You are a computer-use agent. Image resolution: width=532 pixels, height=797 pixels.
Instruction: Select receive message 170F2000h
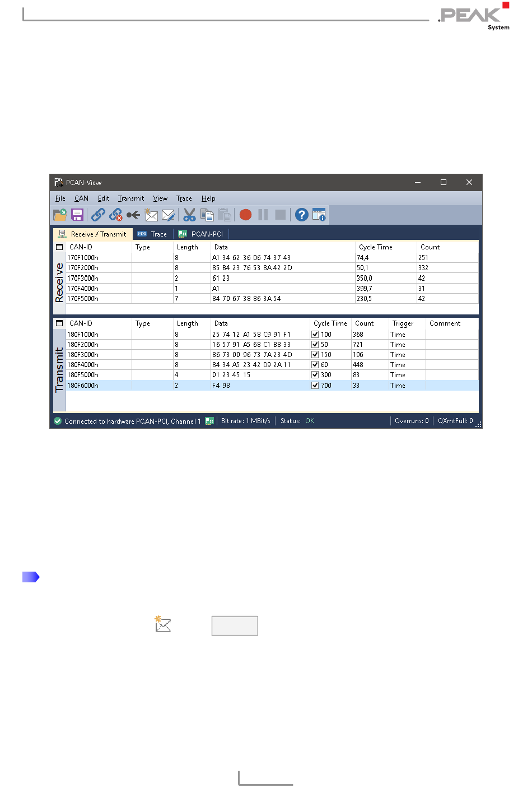(272, 268)
